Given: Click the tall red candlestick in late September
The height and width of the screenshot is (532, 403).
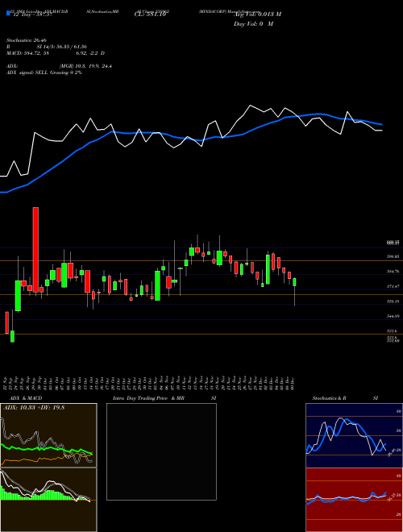Looking at the screenshot, I should 35,250.
